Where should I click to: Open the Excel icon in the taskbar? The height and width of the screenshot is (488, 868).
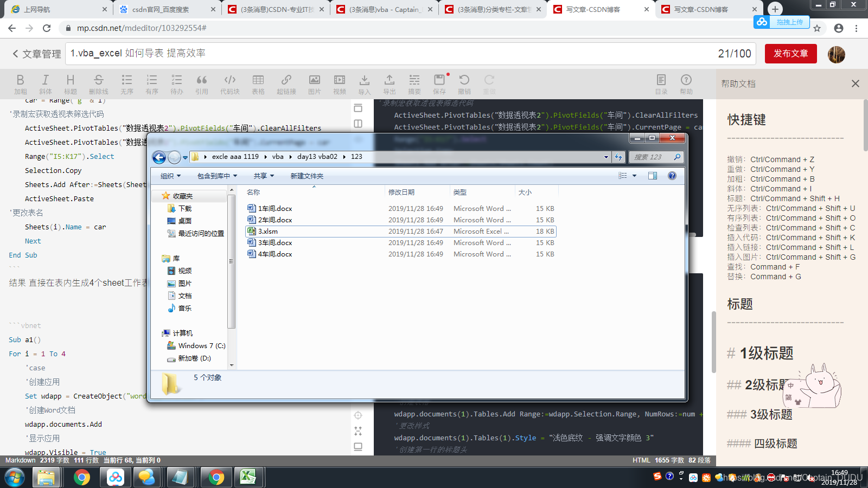pyautogui.click(x=248, y=477)
